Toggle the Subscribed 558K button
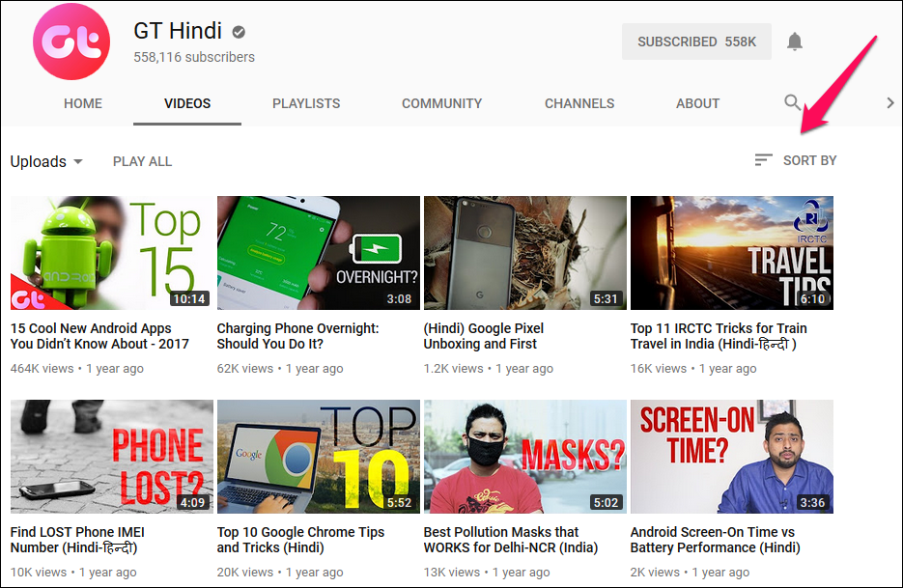The width and height of the screenshot is (903, 588). (x=696, y=42)
